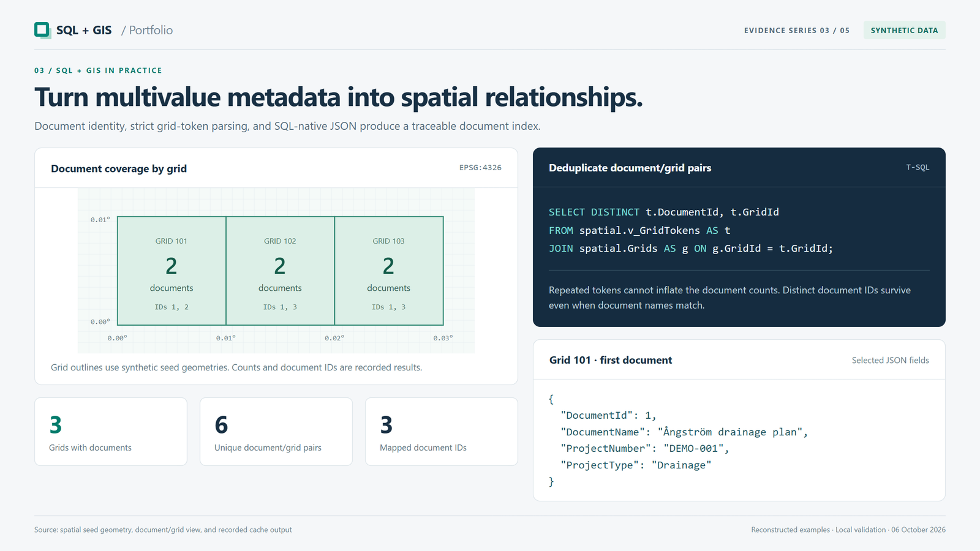The height and width of the screenshot is (551, 980).
Task: Select the caption "Grid outlines use synthetic seed geometries"
Action: pyautogui.click(x=236, y=367)
